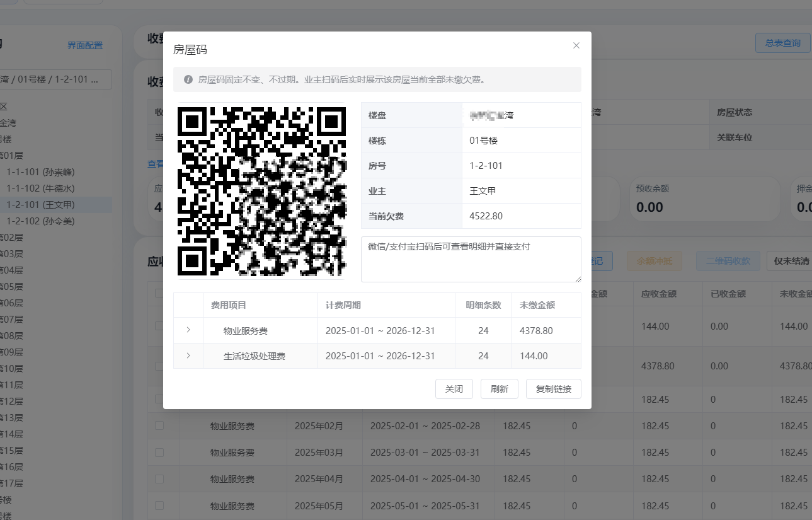This screenshot has width=812, height=520.
Task: Click the 费用项目 column header in the dialog
Action: [x=229, y=305]
